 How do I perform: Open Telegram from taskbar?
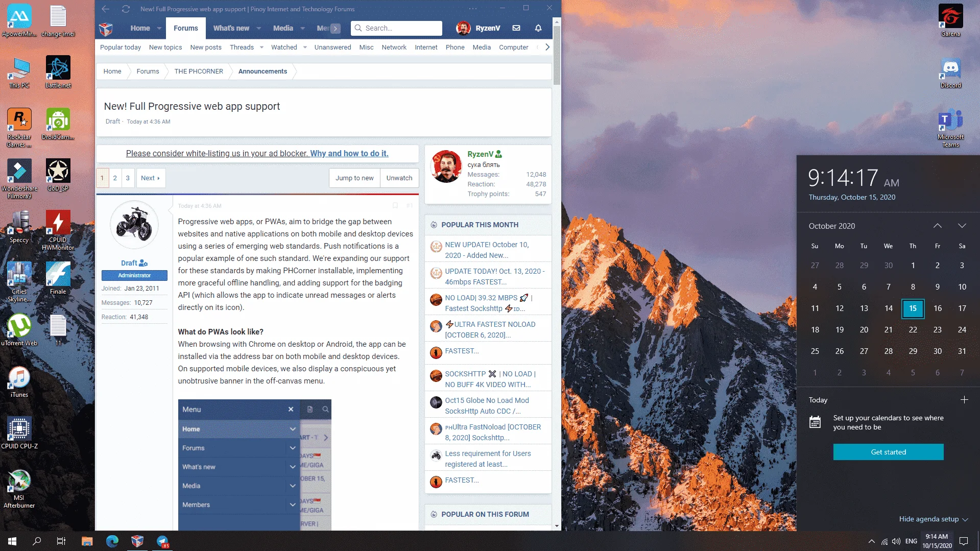pyautogui.click(x=162, y=541)
